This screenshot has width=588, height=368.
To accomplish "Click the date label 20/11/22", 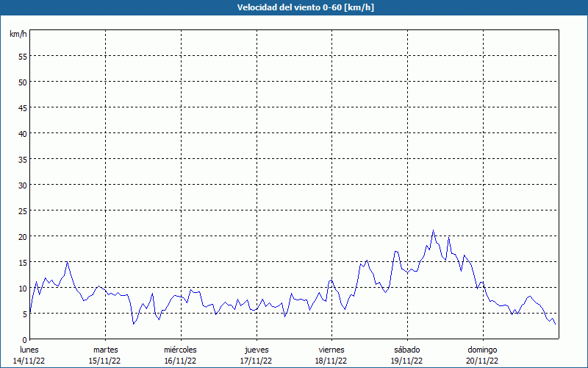I will 482,361.
